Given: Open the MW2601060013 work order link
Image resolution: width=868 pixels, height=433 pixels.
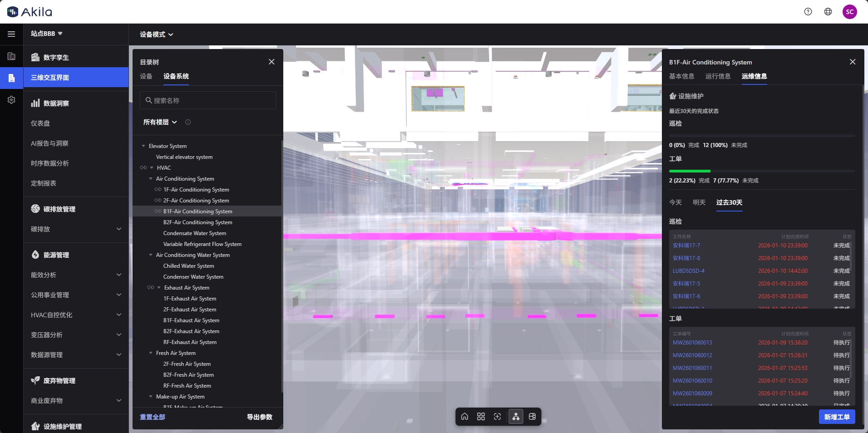Looking at the screenshot, I should 692,343.
